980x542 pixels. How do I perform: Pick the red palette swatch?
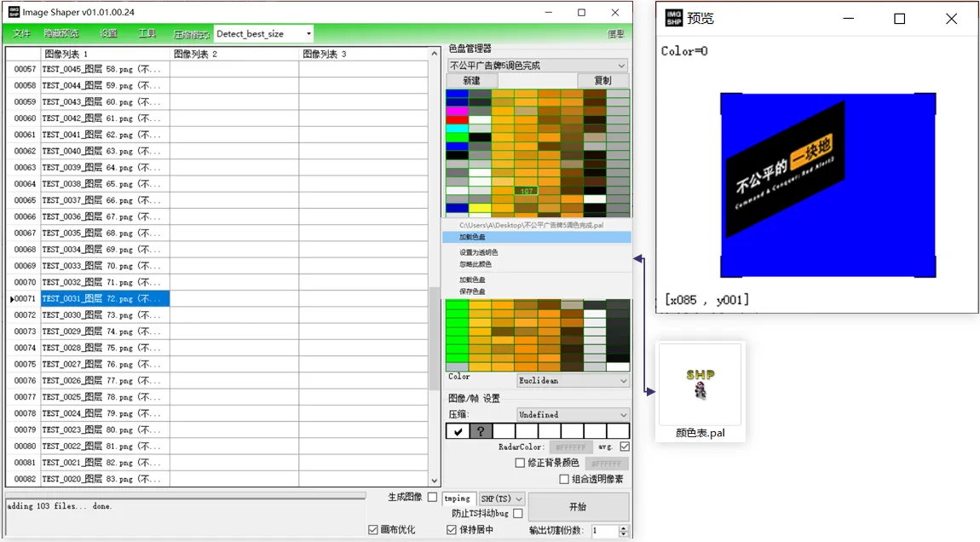(x=457, y=119)
